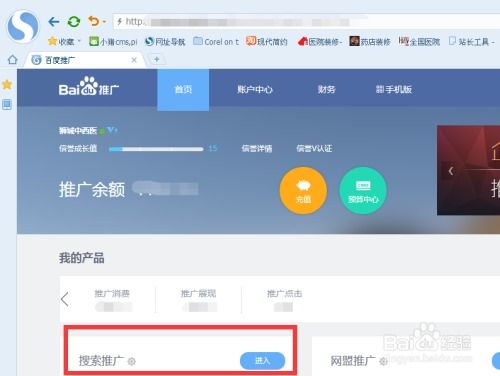Click the stats carousel left chevron

coord(65,299)
